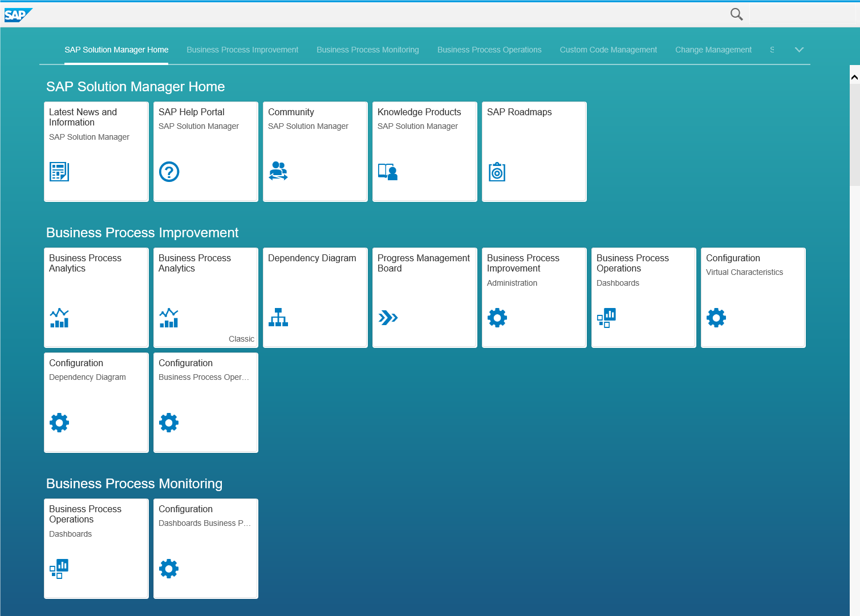Open the Knowledge Products tile title
This screenshot has width=860, height=616.
click(x=419, y=112)
